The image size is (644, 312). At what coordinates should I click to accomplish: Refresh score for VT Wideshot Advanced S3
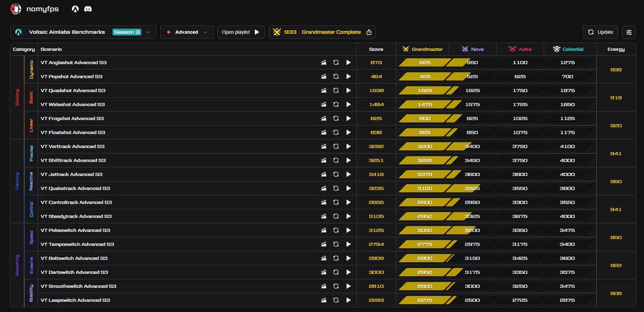[336, 104]
